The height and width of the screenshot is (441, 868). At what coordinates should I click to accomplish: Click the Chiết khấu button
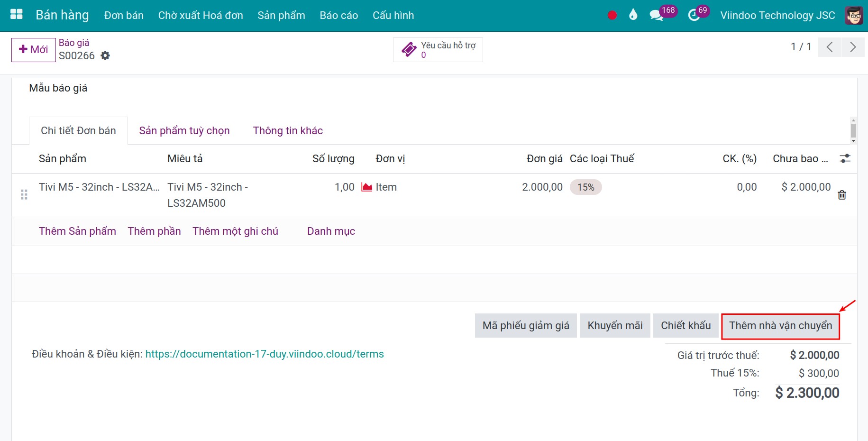tap(685, 325)
